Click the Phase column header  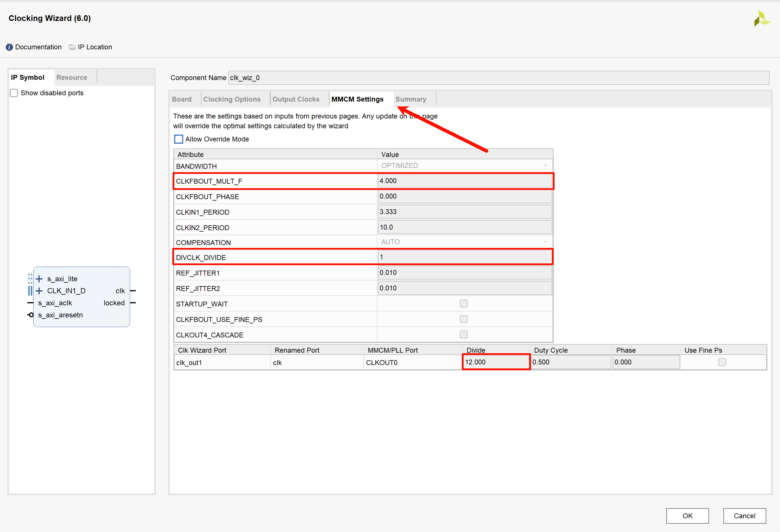coord(646,350)
